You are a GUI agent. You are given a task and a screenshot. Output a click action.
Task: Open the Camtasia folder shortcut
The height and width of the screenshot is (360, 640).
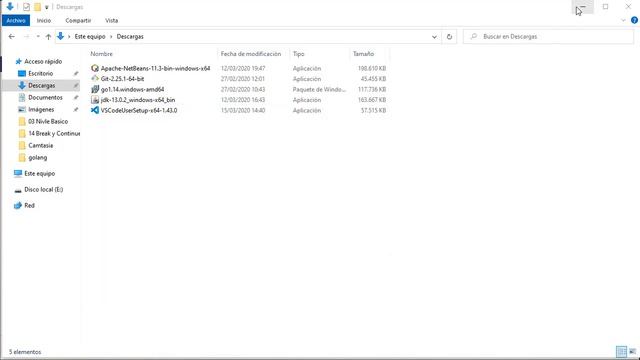(x=40, y=146)
